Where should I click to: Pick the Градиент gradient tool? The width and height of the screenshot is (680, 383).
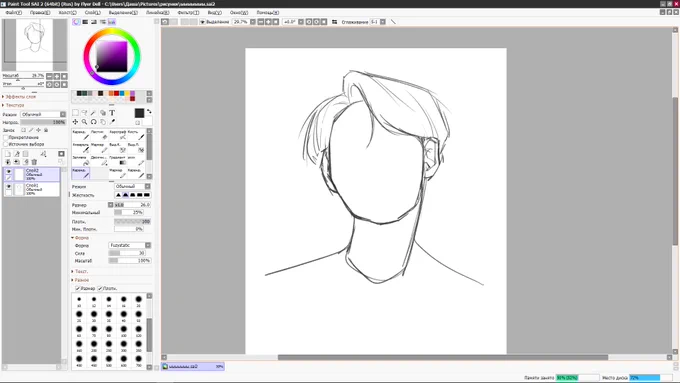pyautogui.click(x=118, y=160)
